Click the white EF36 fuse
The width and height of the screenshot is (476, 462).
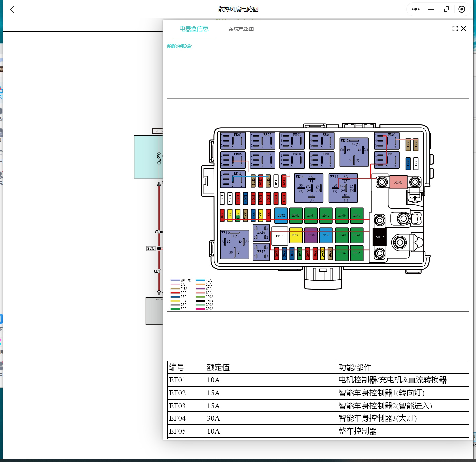coord(279,236)
